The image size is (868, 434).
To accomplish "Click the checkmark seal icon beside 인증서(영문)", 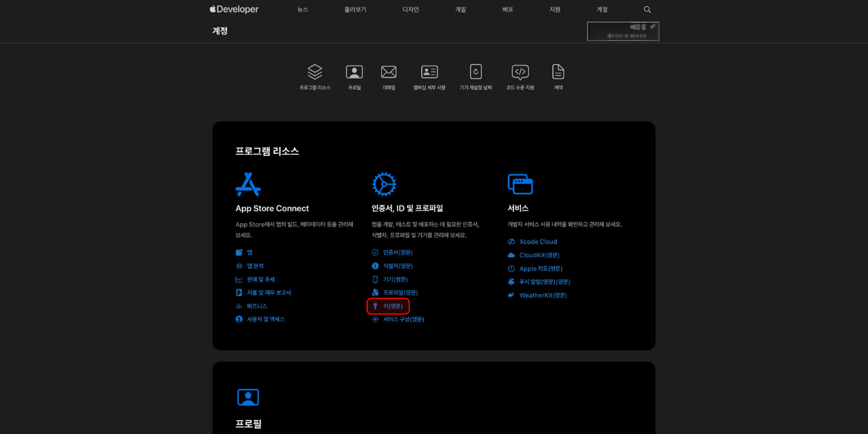I will 375,252.
